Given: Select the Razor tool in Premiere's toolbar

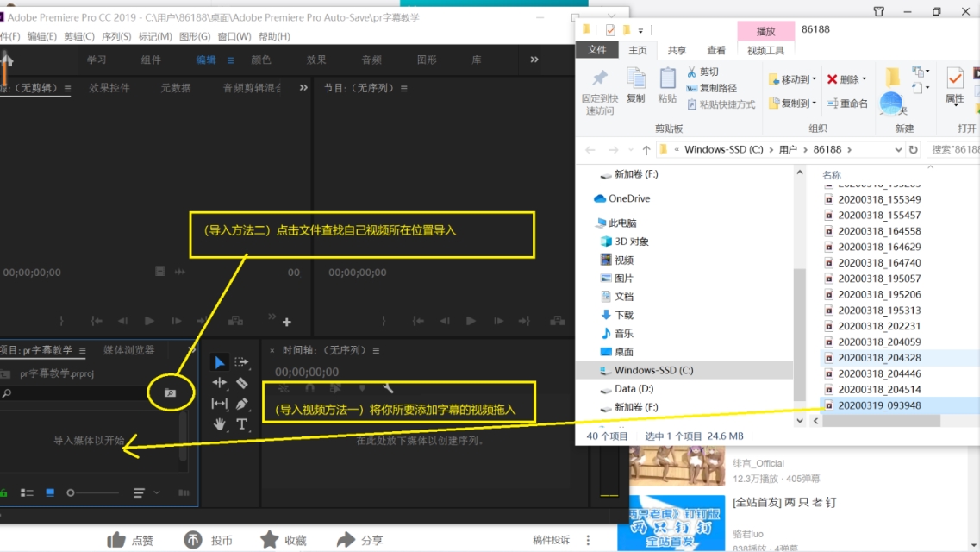Looking at the screenshot, I should pyautogui.click(x=242, y=383).
